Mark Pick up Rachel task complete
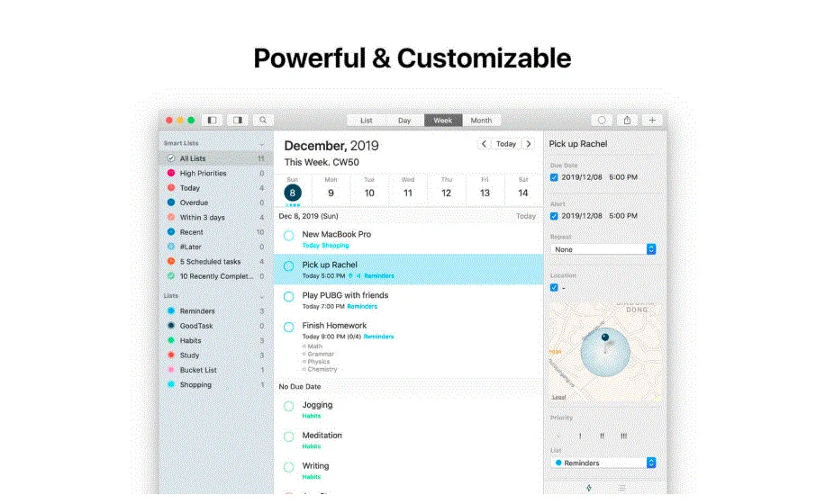The image size is (816, 504). pos(288,266)
